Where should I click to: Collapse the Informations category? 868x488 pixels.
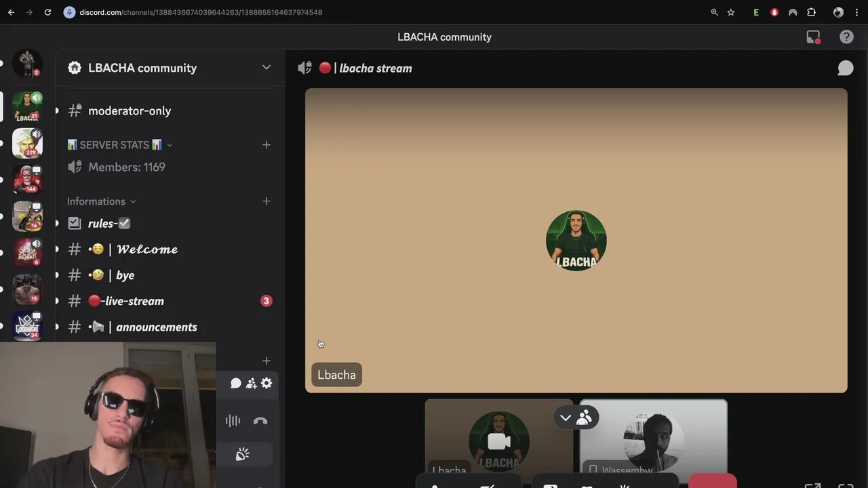click(x=102, y=201)
